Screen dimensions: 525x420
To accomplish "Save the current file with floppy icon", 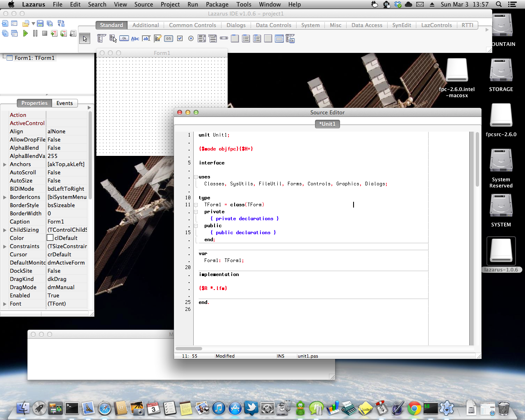I will point(40,23).
